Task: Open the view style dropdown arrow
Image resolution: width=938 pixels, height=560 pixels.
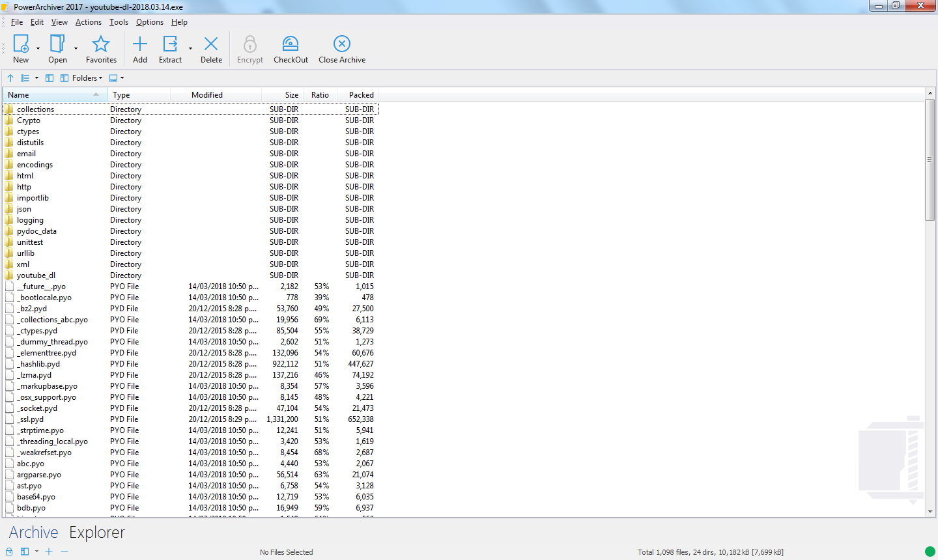Action: tap(36, 78)
